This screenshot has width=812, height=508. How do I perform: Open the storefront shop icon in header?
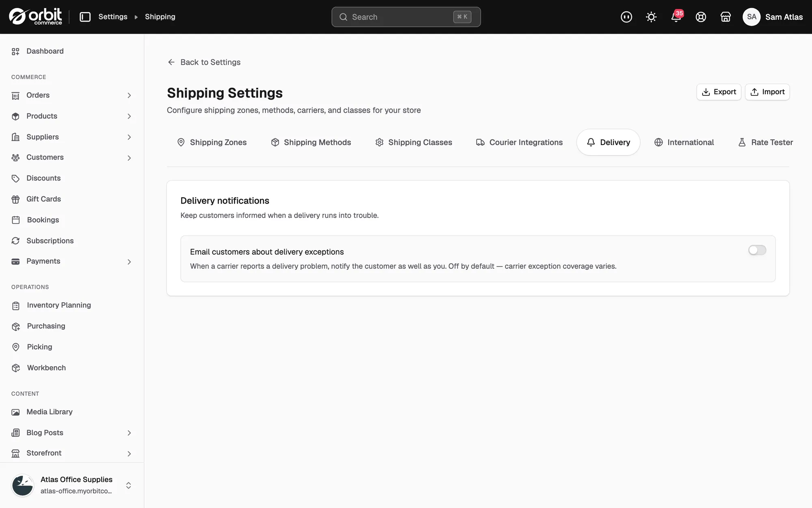726,17
